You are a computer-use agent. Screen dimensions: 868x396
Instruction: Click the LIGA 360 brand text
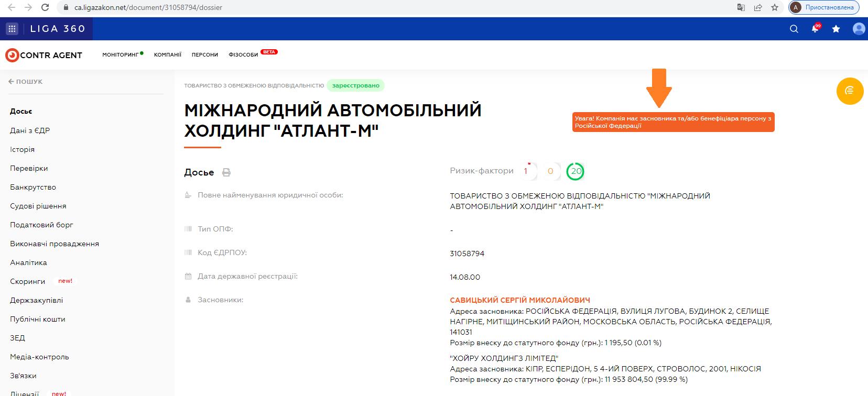pyautogui.click(x=58, y=29)
